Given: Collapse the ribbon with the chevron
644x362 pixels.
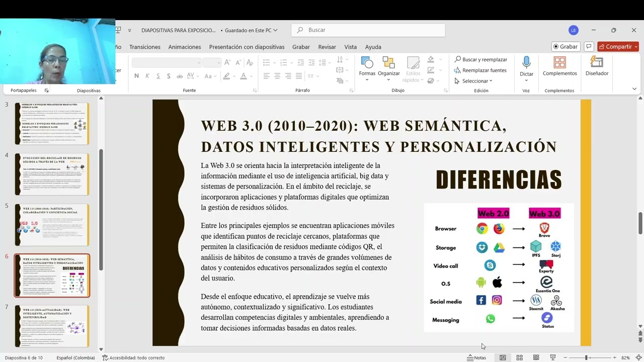Looking at the screenshot, I should click(x=634, y=89).
